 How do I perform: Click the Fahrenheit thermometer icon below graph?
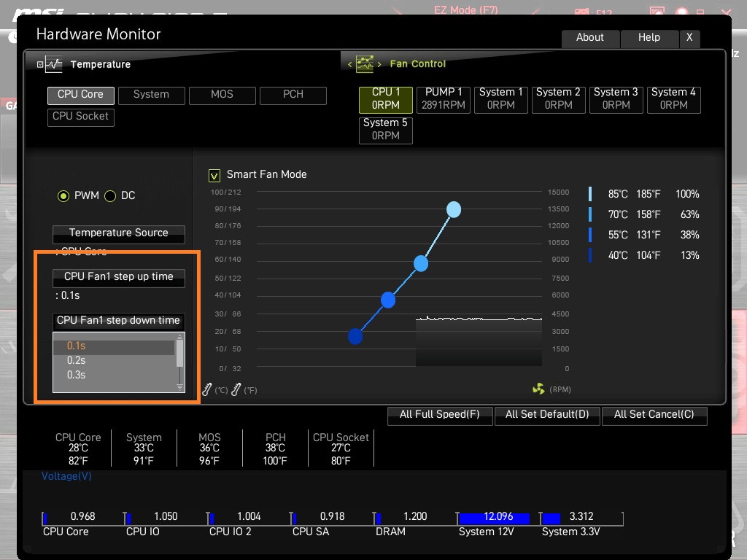coord(236,389)
